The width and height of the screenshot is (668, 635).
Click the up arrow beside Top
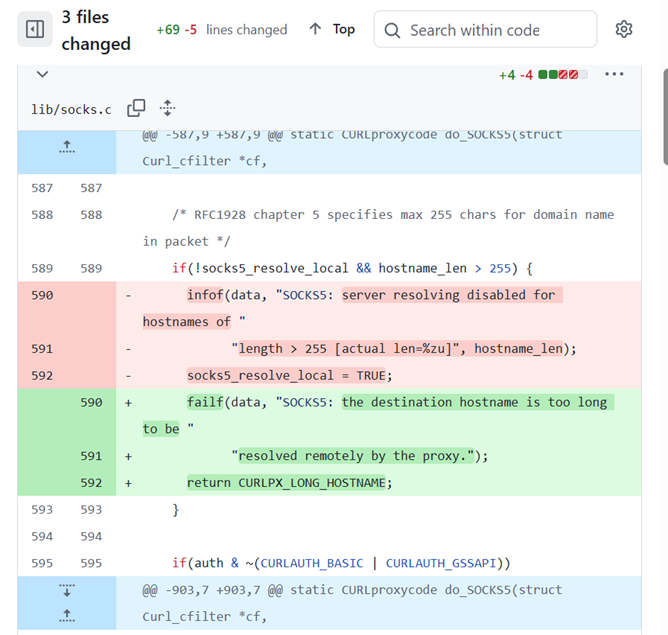click(316, 30)
